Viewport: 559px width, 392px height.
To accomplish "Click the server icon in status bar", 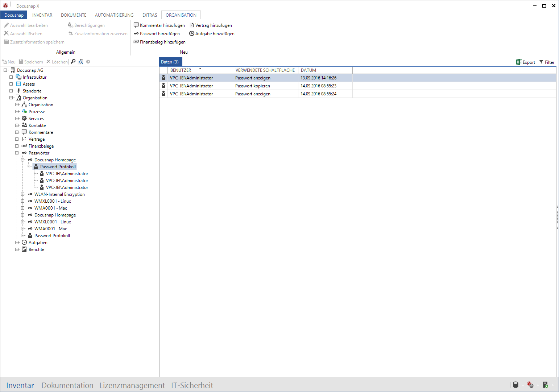I will tap(545, 385).
